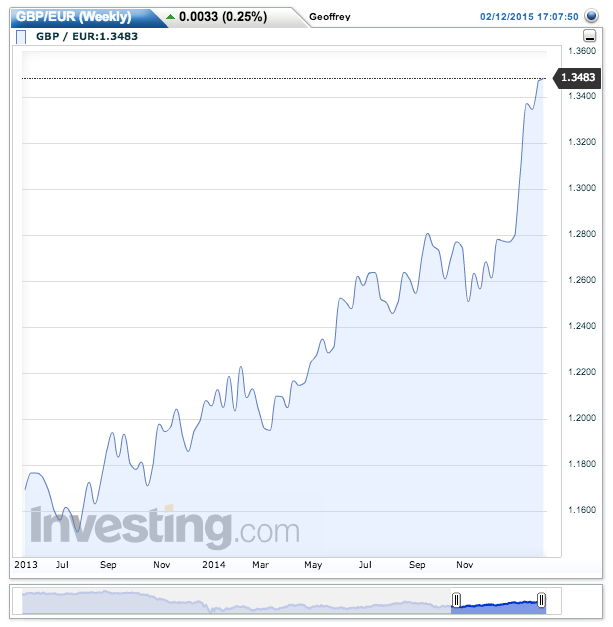The height and width of the screenshot is (627, 613).
Task: Click the 1.3483 current price tag
Action: (577, 78)
